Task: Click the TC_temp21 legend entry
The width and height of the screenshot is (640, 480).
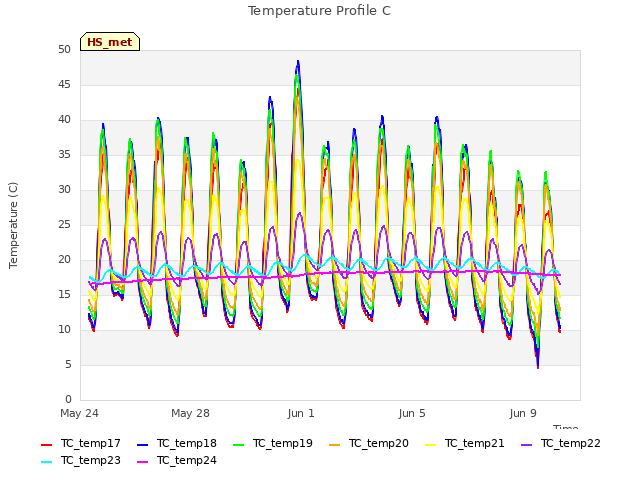Action: [464, 443]
